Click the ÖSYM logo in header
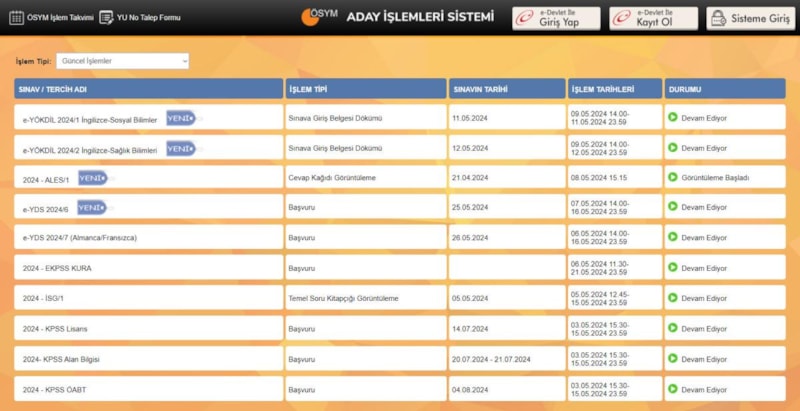The width and height of the screenshot is (800, 411). click(x=320, y=17)
